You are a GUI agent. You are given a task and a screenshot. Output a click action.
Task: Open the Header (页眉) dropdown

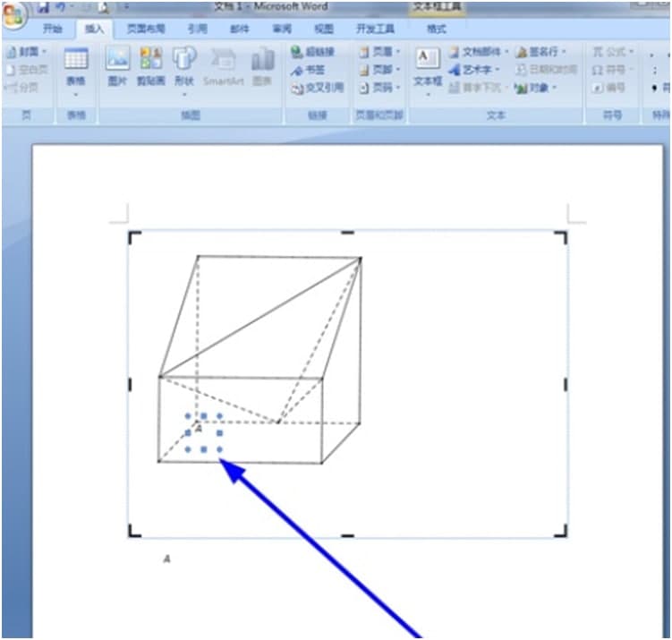[379, 52]
